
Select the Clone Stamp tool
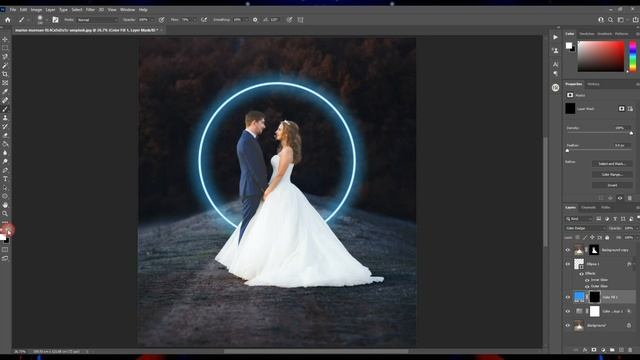(5, 118)
